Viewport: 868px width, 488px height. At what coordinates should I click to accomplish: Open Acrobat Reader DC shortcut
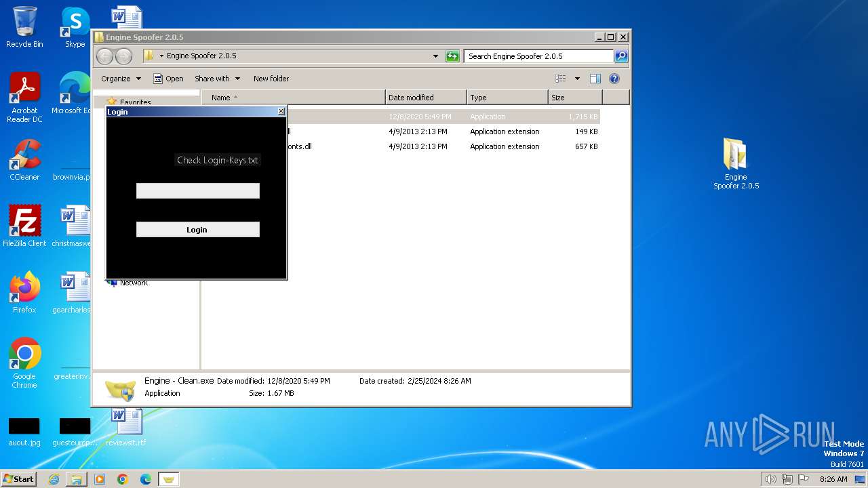point(24,97)
